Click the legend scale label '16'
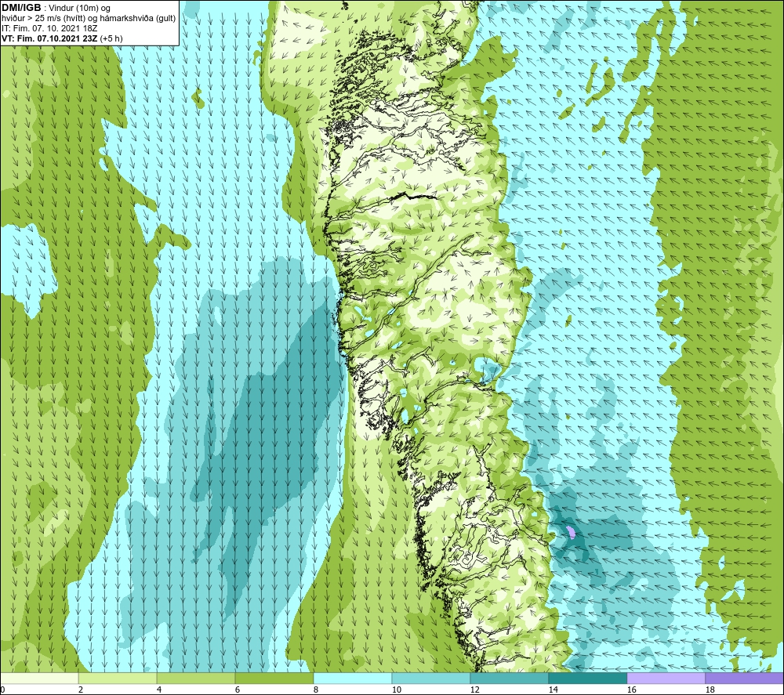The image size is (784, 695). coord(631,690)
